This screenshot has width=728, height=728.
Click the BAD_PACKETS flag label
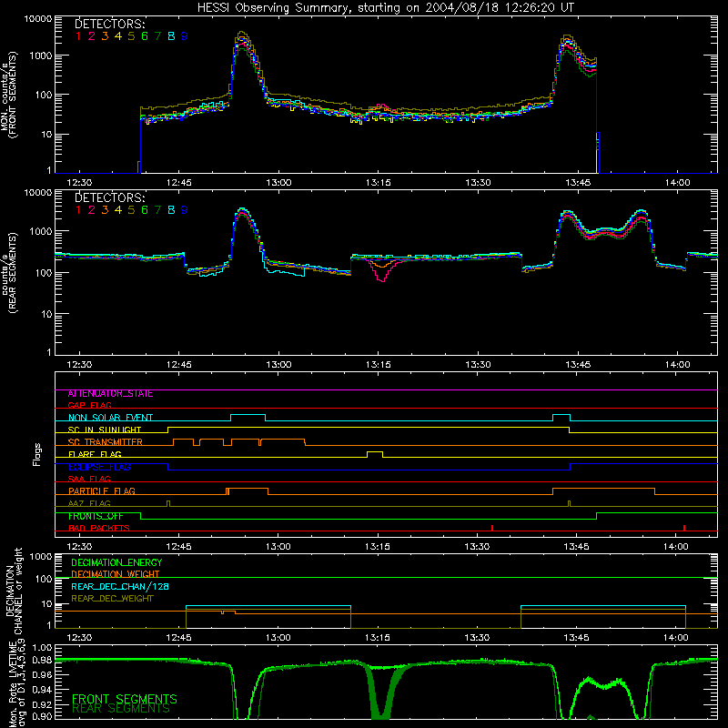coord(99,528)
